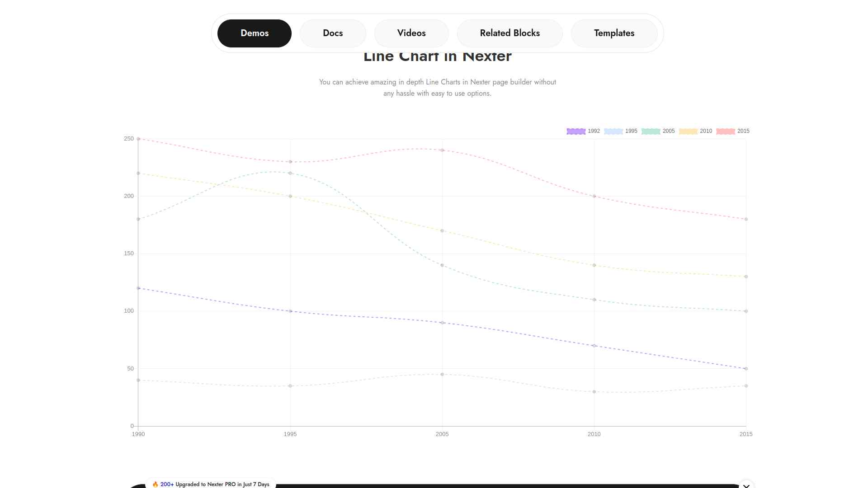Toggle the green 2005 legend swatch
868x488 pixels.
[x=651, y=131]
